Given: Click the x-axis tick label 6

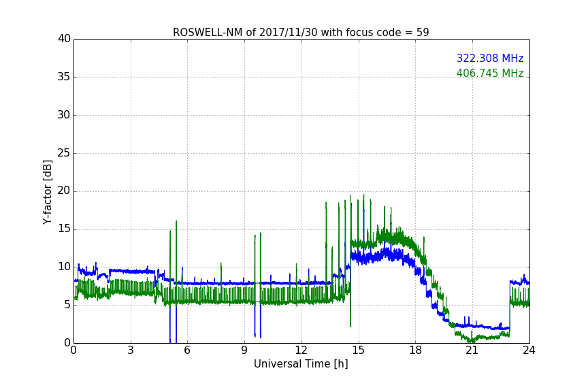Looking at the screenshot, I should pos(187,350).
